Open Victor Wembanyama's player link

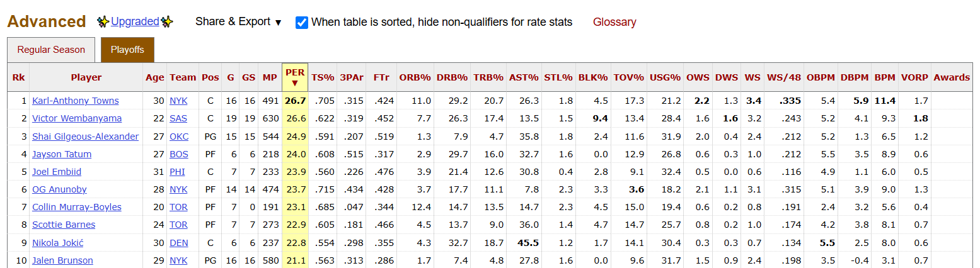(77, 118)
